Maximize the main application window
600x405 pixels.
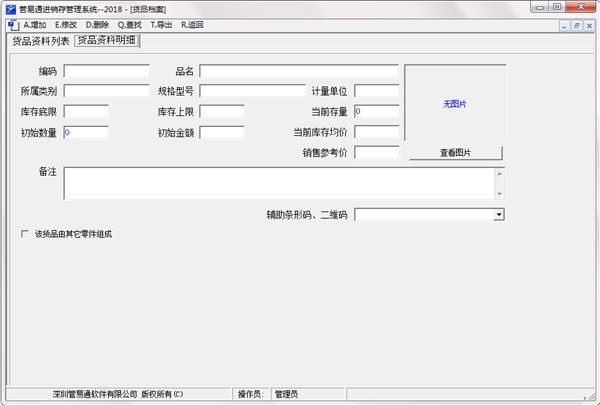557,7
